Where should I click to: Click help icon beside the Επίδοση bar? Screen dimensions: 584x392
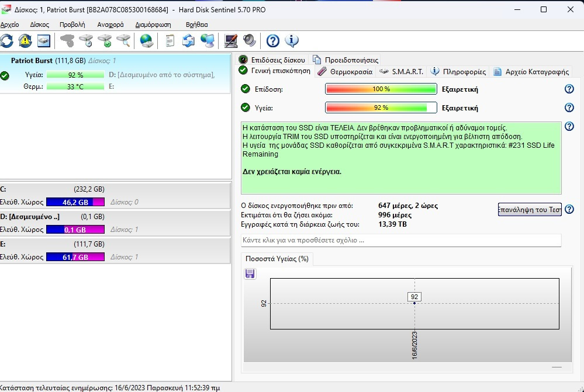[x=569, y=89]
